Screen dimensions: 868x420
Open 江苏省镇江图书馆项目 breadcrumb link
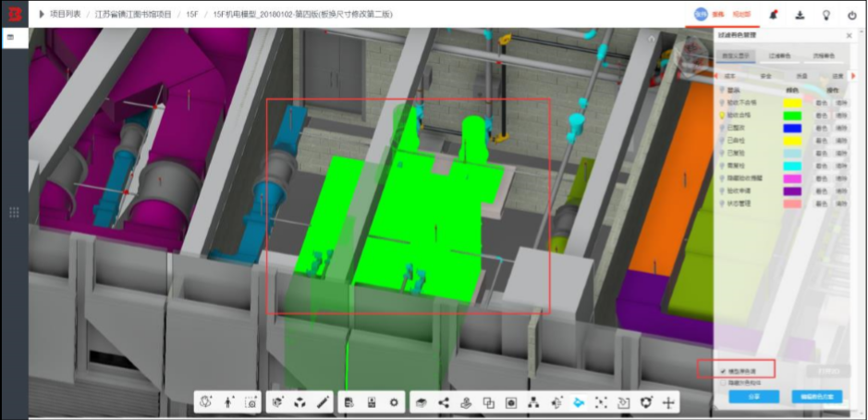click(x=133, y=15)
